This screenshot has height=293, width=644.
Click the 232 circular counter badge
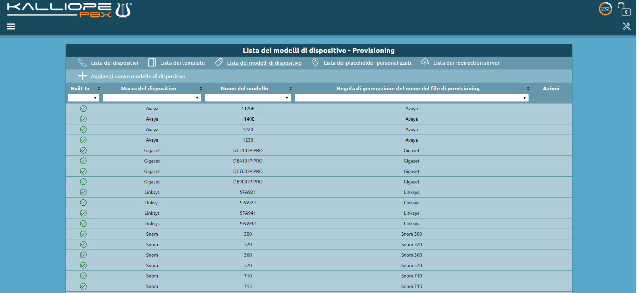605,9
